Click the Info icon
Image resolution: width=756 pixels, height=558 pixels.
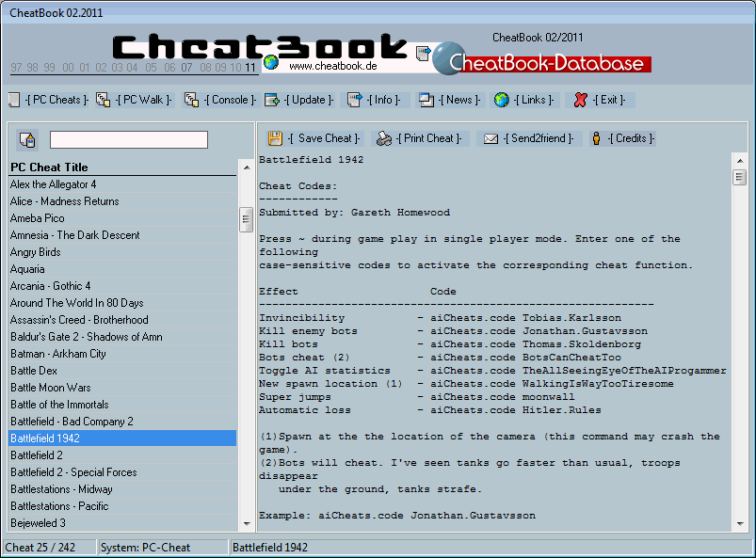click(x=354, y=101)
